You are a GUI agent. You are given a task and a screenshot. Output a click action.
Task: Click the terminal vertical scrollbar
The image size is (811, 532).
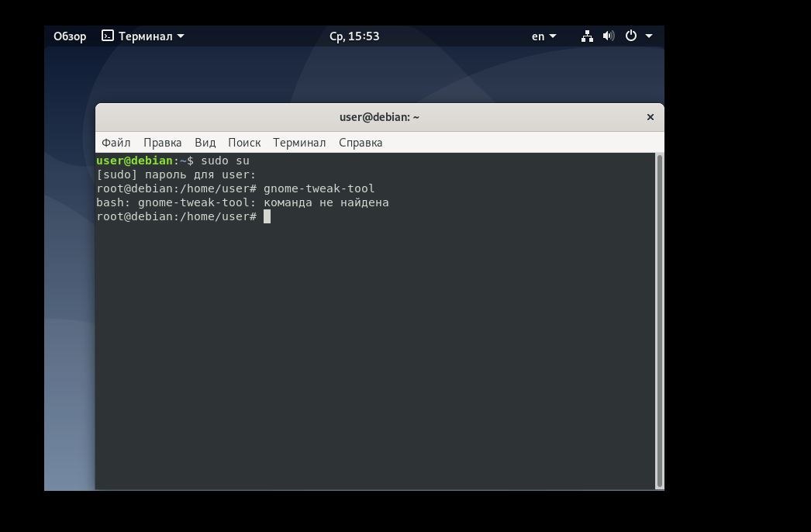click(660, 321)
